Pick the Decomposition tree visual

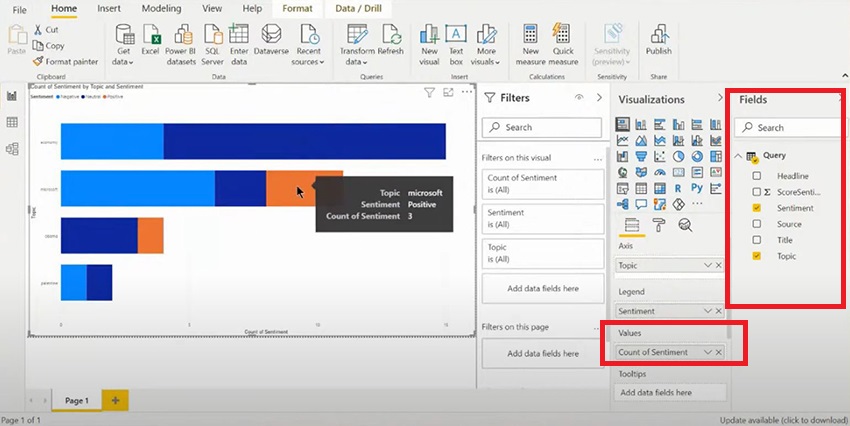tap(622, 204)
